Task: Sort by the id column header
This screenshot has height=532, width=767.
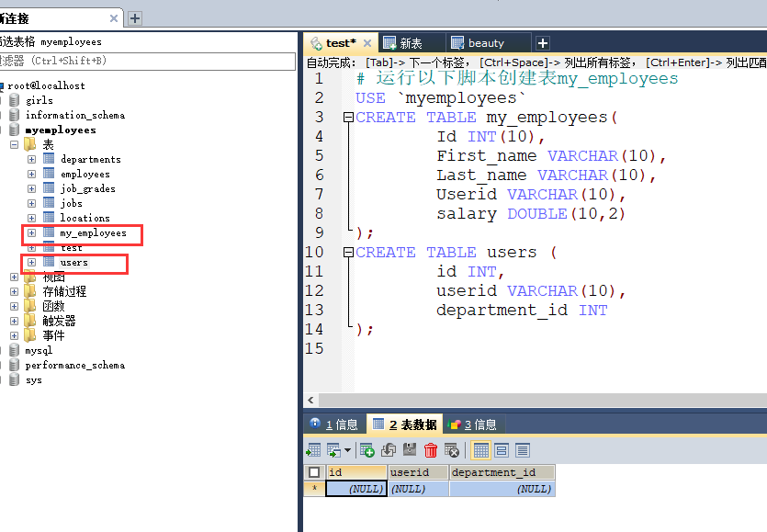Action: pyautogui.click(x=356, y=472)
